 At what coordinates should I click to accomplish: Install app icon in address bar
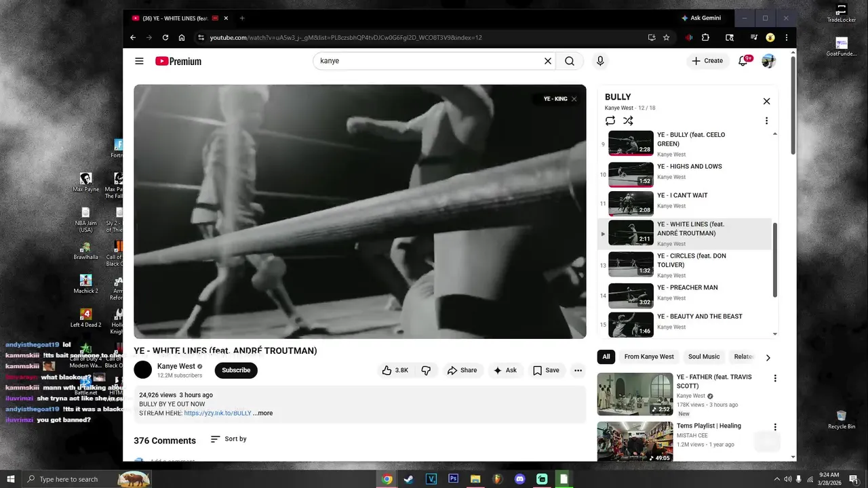point(652,37)
